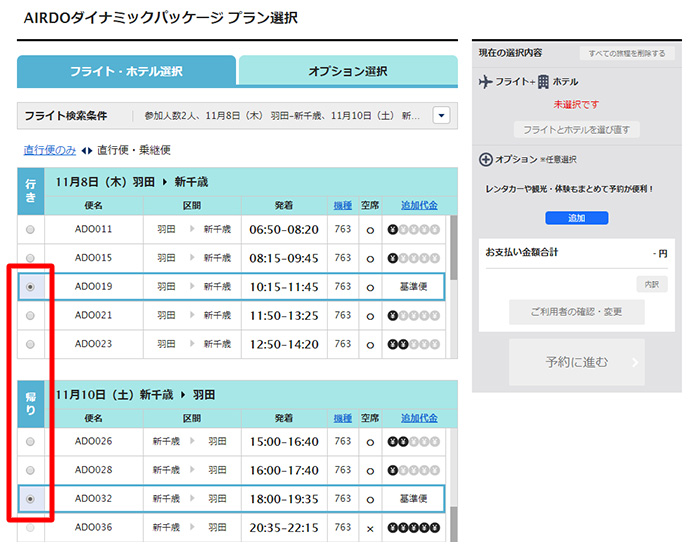Viewport: 700px width, 554px height.
Task: Click the 18:00-19:35 time cell
Action: coord(284,499)
